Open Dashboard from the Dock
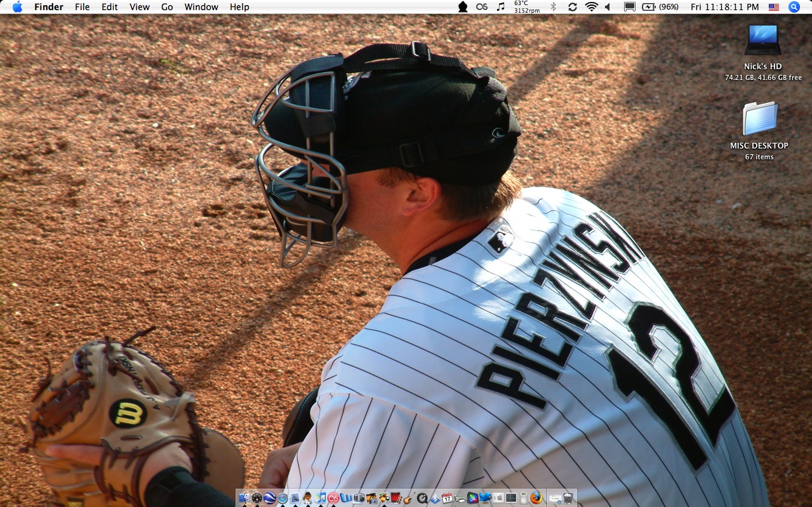The image size is (812, 507). tap(257, 498)
